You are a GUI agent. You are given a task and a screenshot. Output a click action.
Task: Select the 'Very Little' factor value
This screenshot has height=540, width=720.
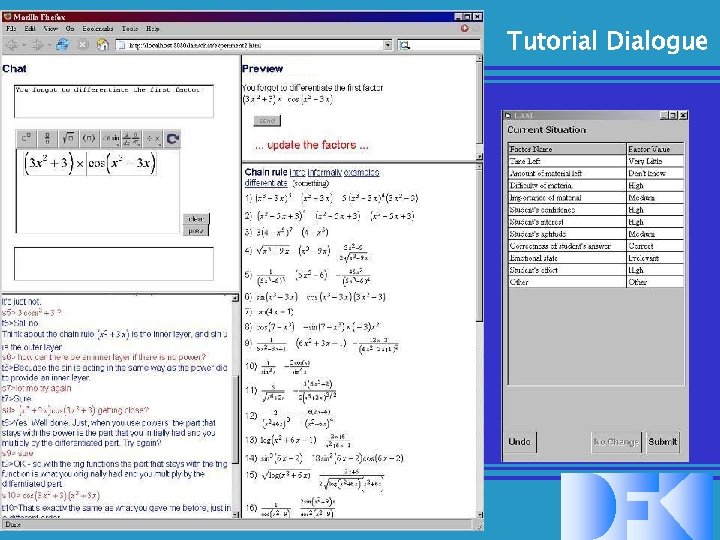pyautogui.click(x=655, y=161)
